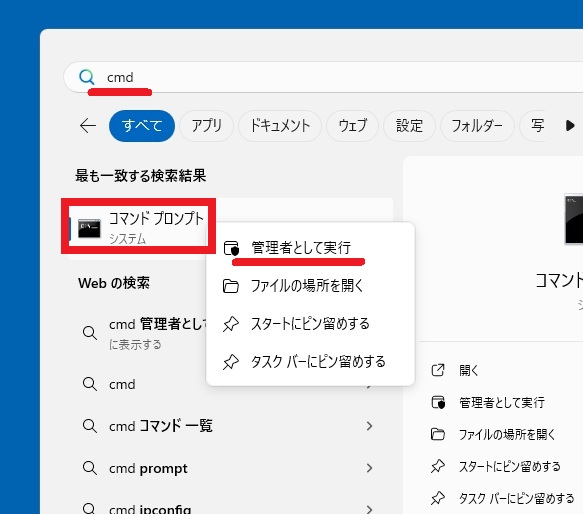Click shield icon for 管理者として実行 in context menu

231,248
